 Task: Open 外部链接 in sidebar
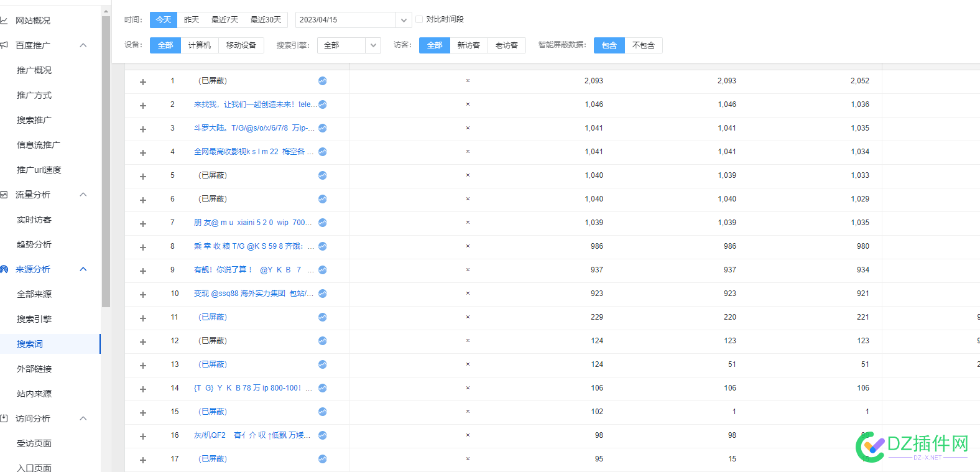[34, 369]
